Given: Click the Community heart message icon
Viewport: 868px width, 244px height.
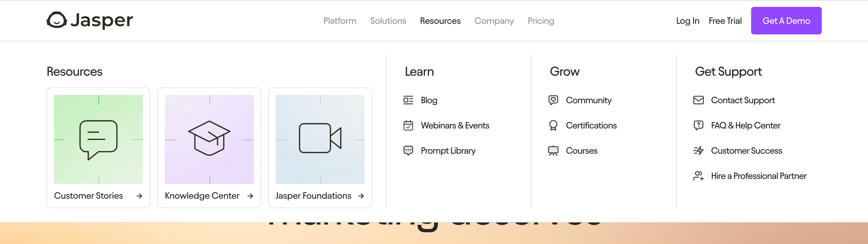Looking at the screenshot, I should pos(553,100).
